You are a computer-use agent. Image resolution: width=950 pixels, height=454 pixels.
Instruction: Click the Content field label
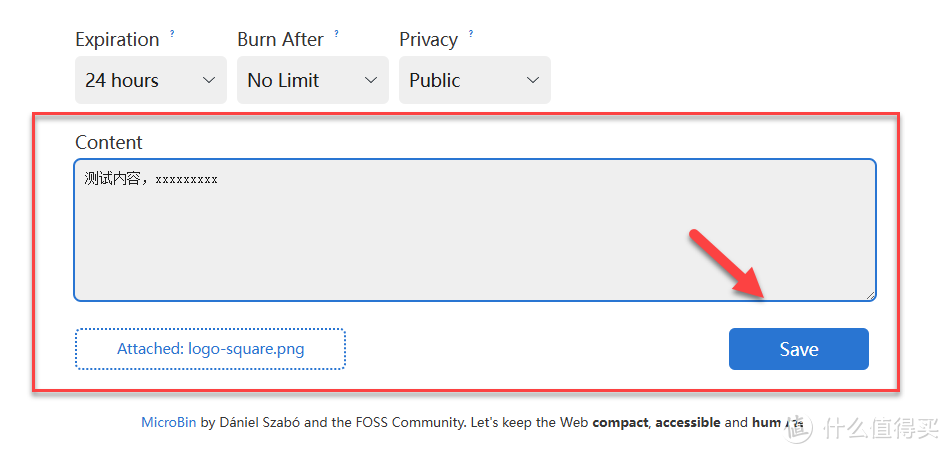point(109,143)
